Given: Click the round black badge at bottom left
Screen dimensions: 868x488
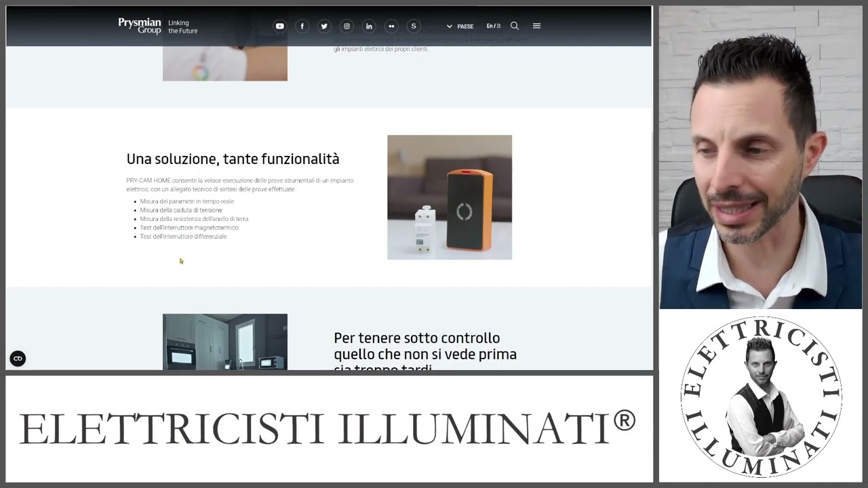Looking at the screenshot, I should pyautogui.click(x=18, y=359).
